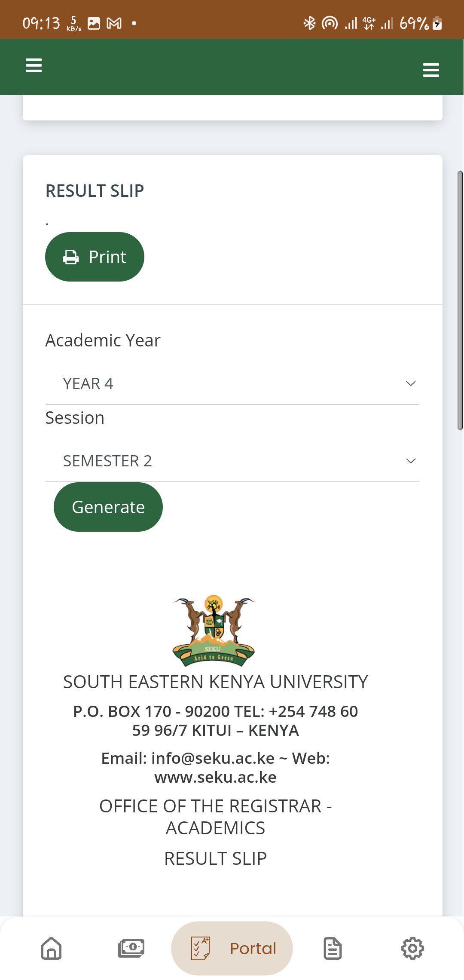The height and width of the screenshot is (980, 464).
Task: Open the Session dropdown
Action: coord(232,461)
